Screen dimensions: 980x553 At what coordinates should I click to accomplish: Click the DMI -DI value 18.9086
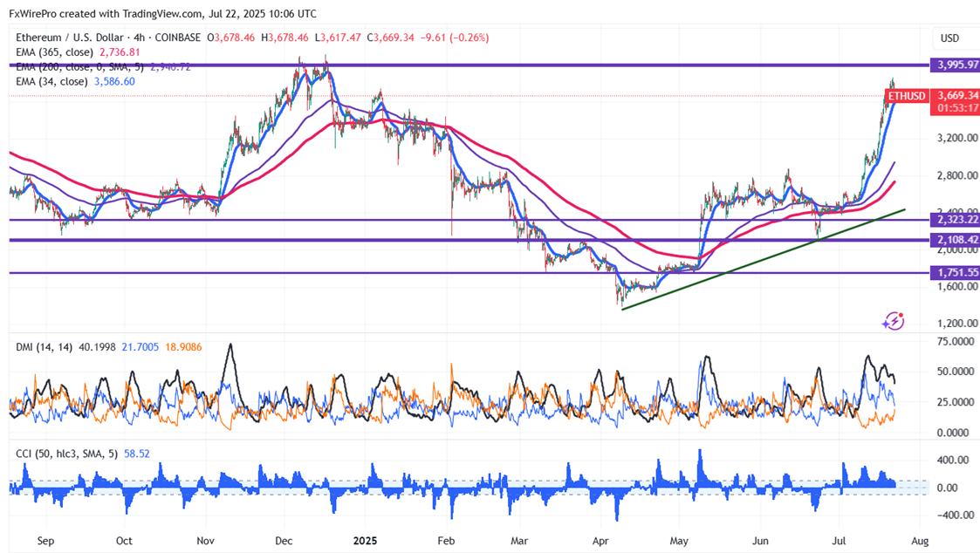(x=183, y=347)
